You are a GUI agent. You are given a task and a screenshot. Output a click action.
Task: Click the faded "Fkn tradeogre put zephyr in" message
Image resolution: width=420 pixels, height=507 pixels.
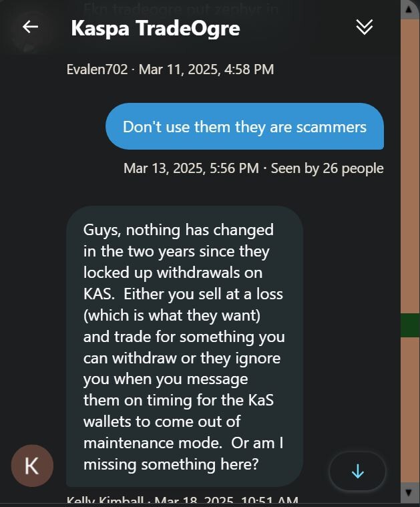[181, 9]
